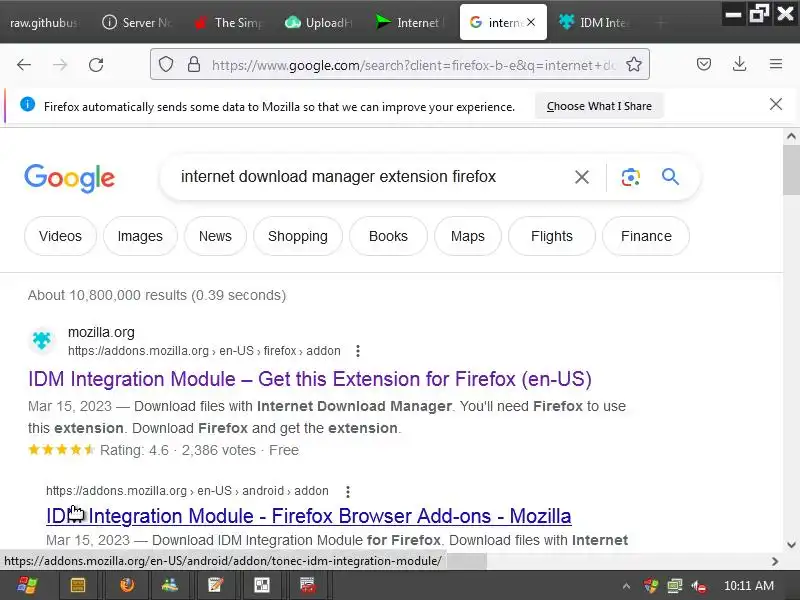Switch to The Simp tab
Viewport: 800px width, 600px height.
[x=230, y=23]
